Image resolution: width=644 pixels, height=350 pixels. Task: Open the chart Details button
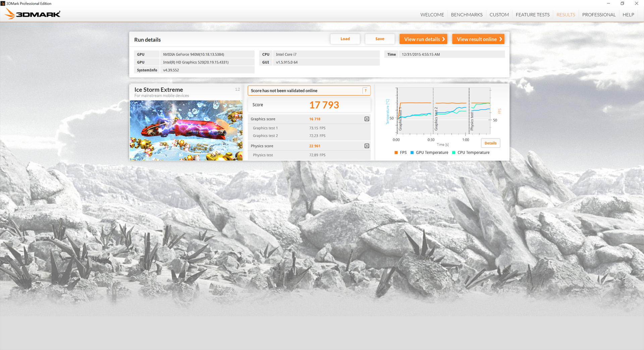(490, 143)
